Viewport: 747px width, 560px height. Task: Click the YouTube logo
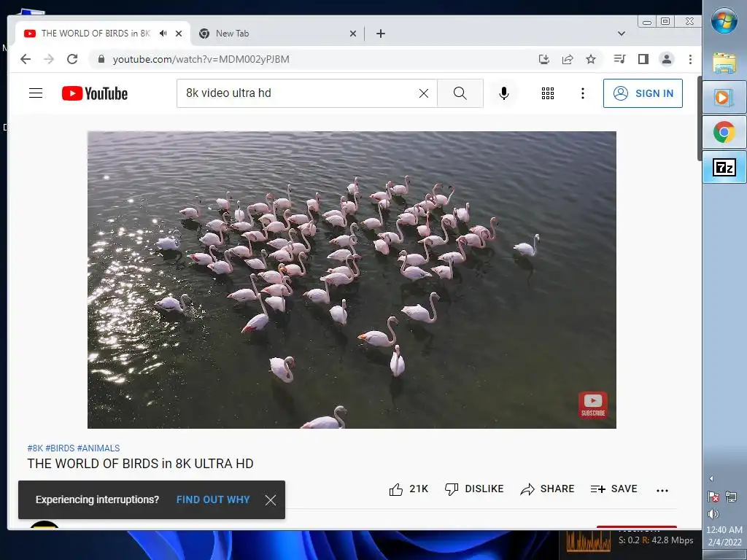tap(94, 93)
